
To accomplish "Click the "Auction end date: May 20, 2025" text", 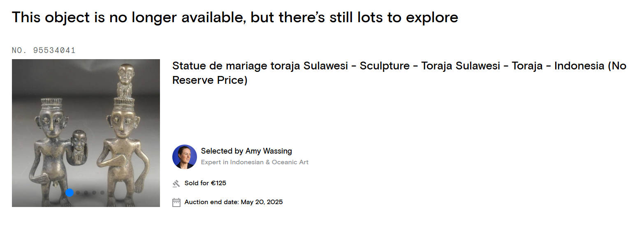I will 234,202.
